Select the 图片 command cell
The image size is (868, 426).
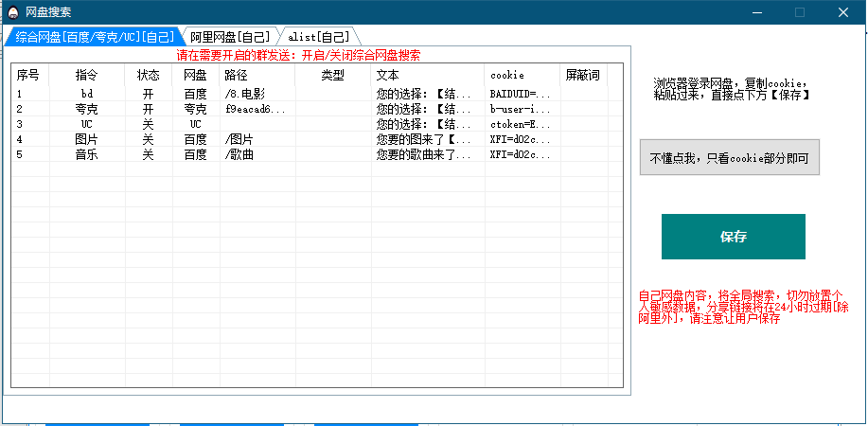[x=87, y=139]
